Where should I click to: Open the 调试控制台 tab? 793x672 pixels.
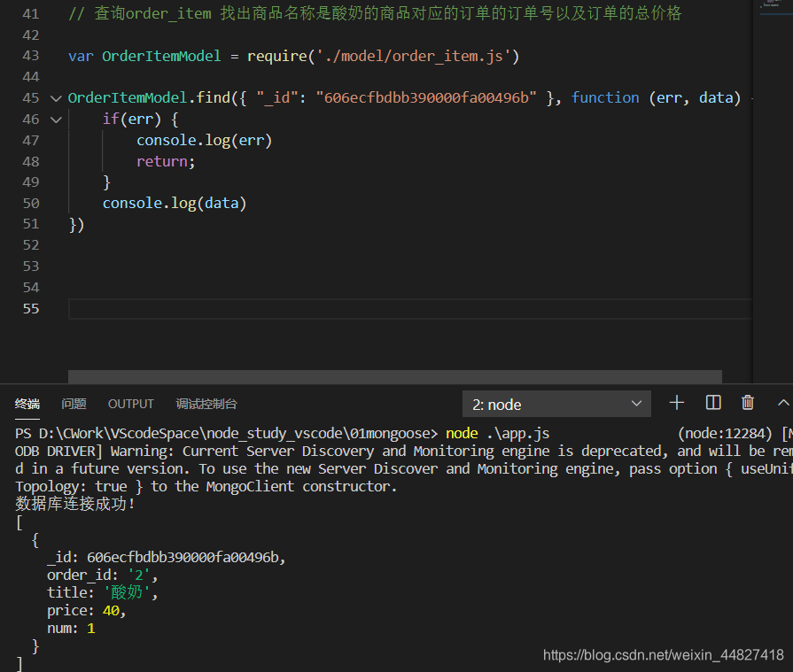[206, 404]
